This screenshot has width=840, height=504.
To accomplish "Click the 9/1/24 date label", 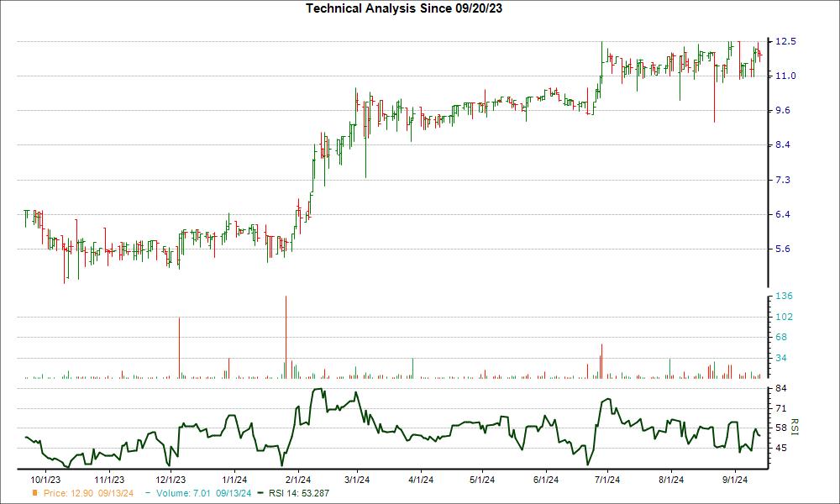I will (734, 480).
